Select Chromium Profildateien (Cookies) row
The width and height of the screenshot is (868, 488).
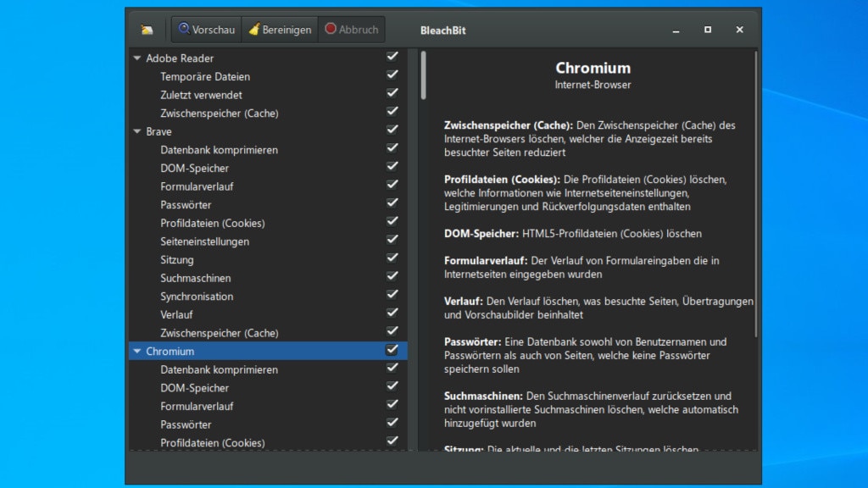[x=268, y=442]
